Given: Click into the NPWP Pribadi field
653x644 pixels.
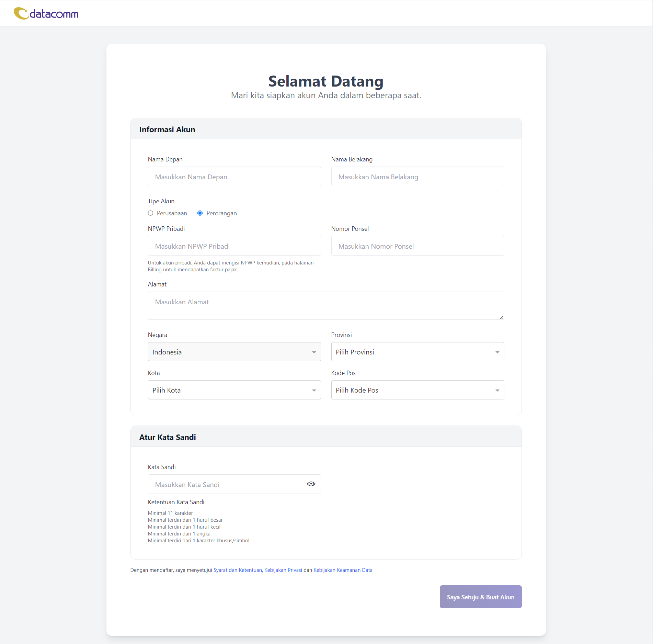Looking at the screenshot, I should pos(234,246).
